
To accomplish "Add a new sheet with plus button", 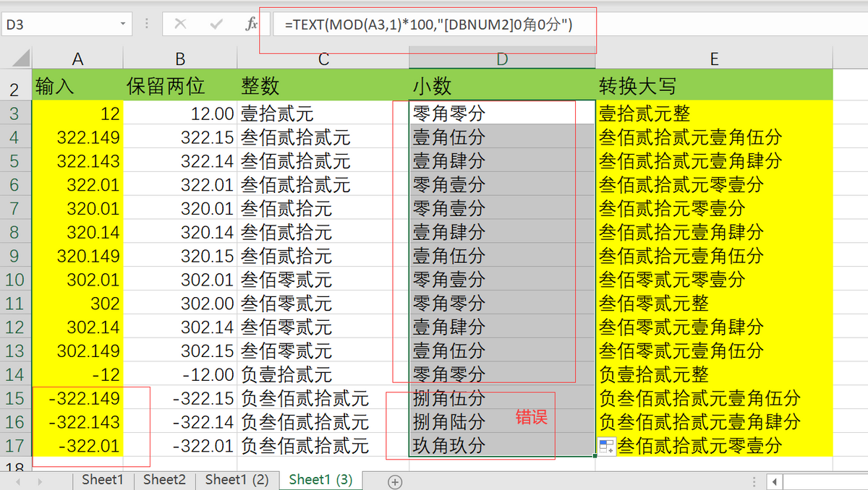I will pyautogui.click(x=395, y=481).
